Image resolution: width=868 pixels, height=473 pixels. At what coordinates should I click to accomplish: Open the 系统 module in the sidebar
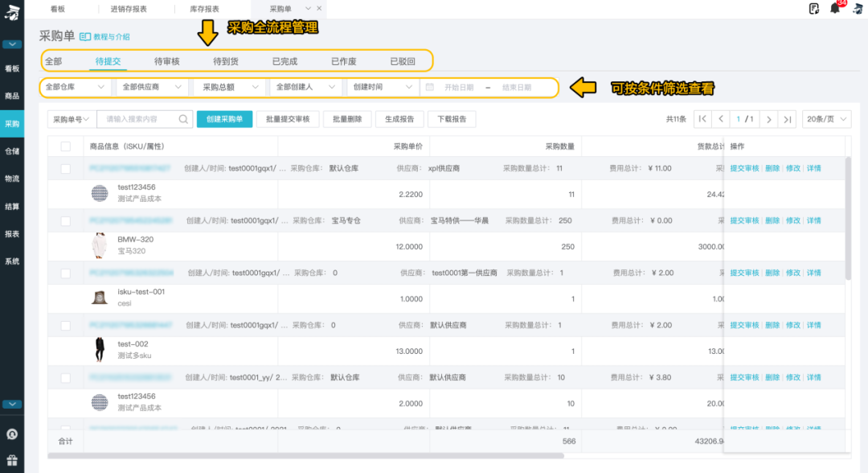coord(12,260)
